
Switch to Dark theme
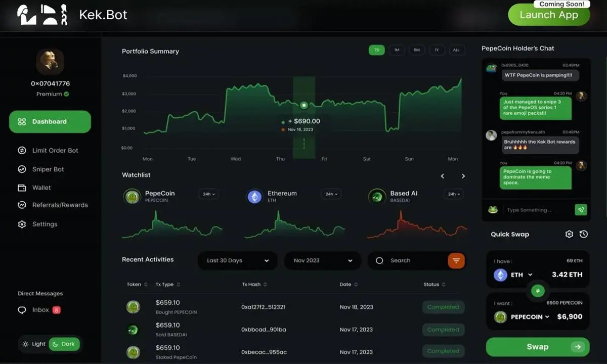pyautogui.click(x=64, y=344)
